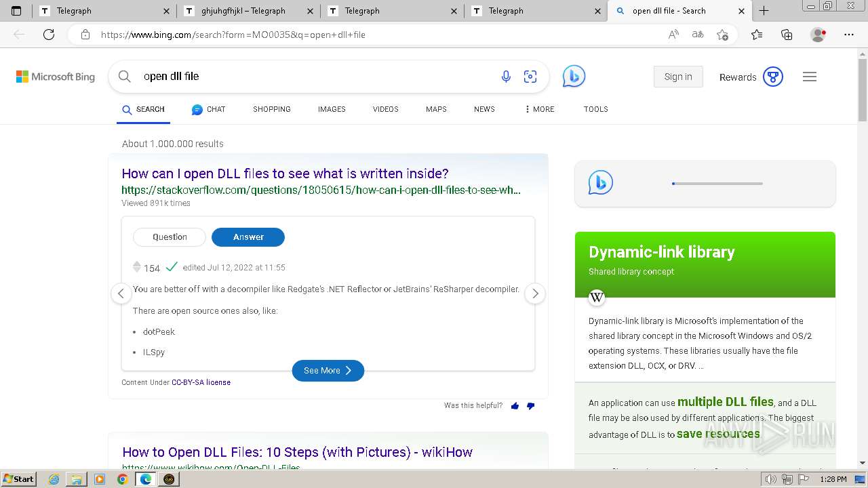Click the 'Viewed 891k times' text
Viewport: 868px width, 488px height.
156,203
